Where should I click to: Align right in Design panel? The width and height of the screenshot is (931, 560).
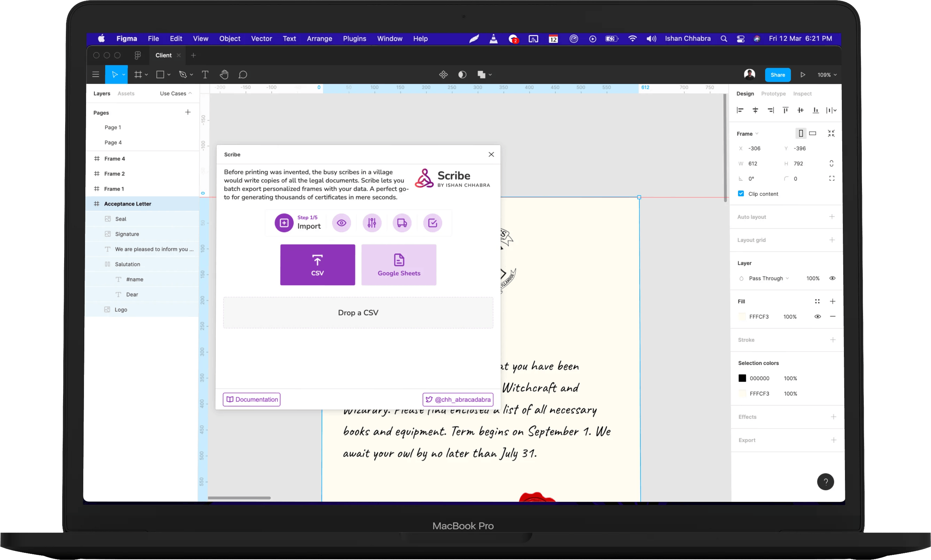click(x=770, y=110)
